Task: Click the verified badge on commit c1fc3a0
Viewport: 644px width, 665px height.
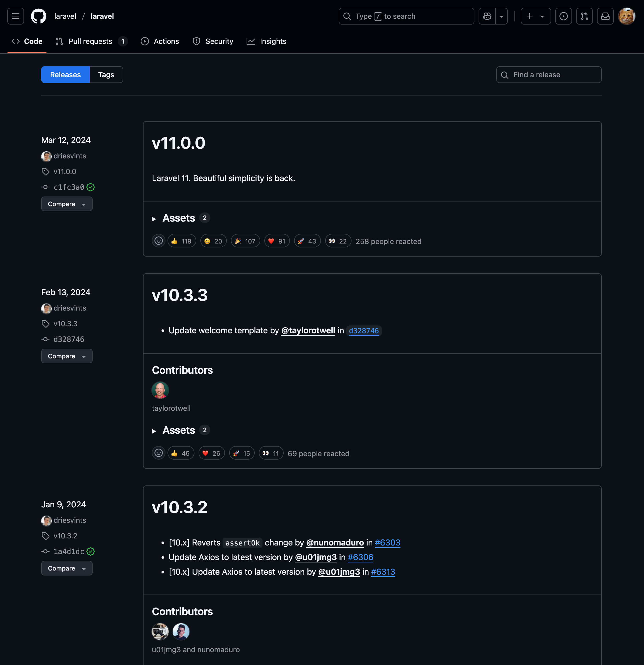Action: click(x=91, y=187)
